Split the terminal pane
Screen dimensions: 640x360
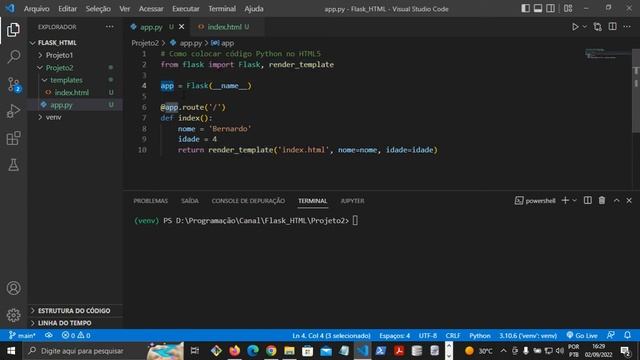click(588, 200)
